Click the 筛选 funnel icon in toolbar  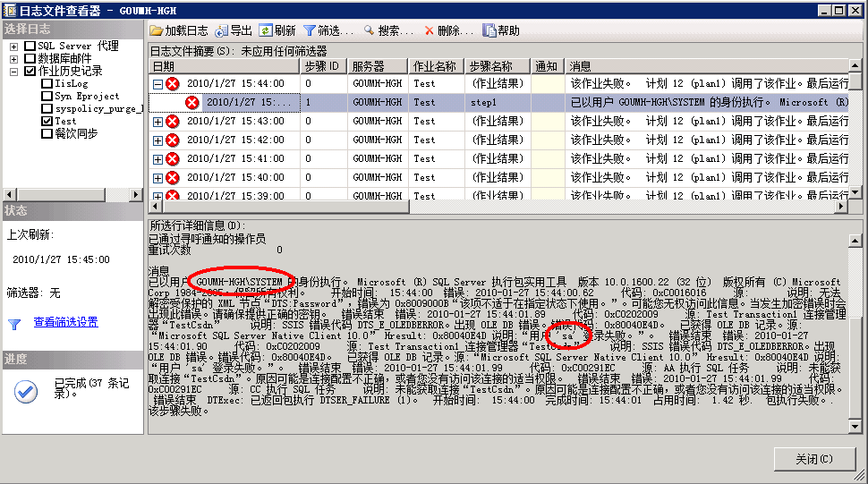click(x=310, y=31)
